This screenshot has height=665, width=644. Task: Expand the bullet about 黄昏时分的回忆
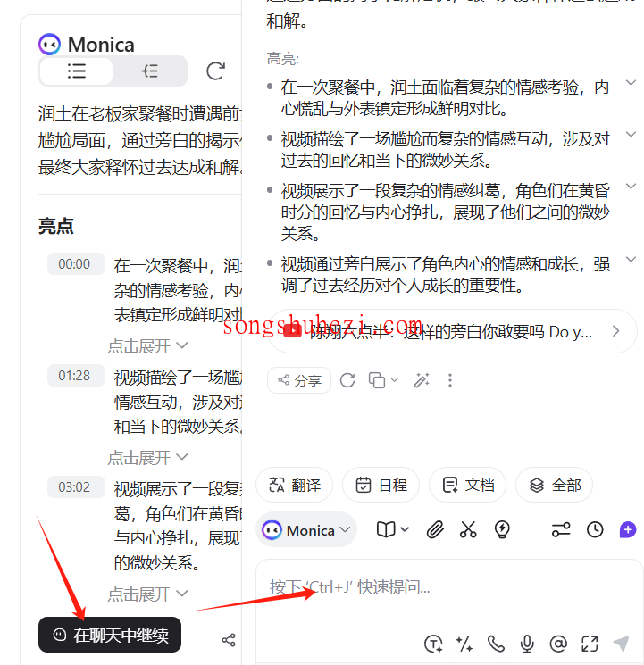[631, 187]
